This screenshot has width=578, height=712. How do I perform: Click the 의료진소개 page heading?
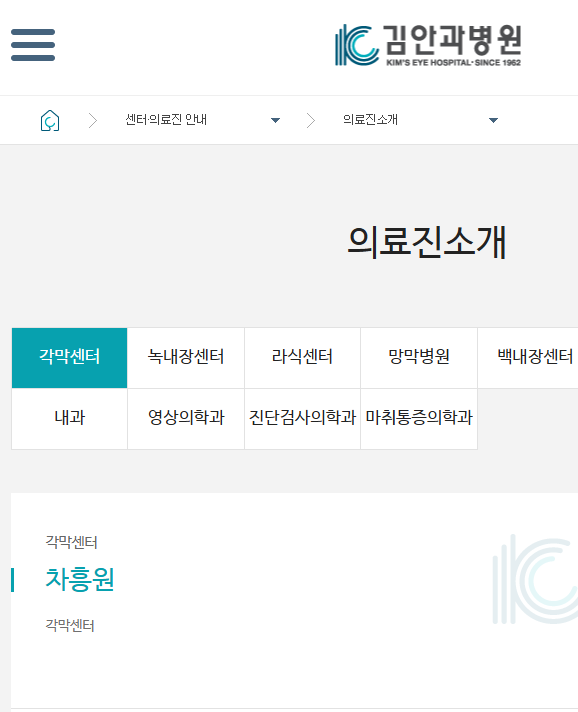point(427,242)
